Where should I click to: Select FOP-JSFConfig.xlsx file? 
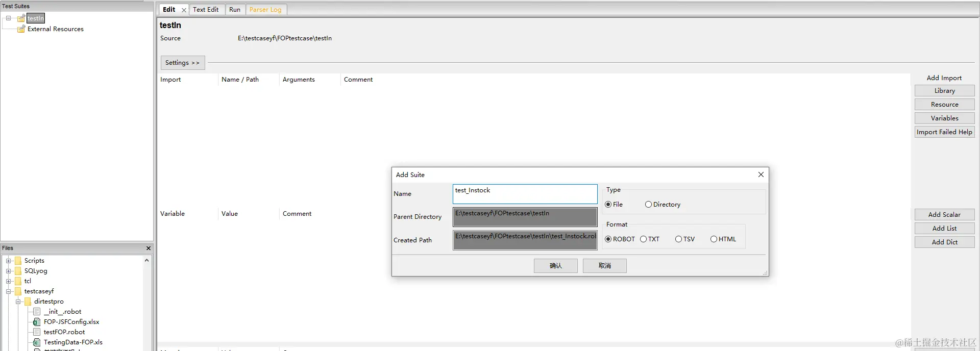71,322
